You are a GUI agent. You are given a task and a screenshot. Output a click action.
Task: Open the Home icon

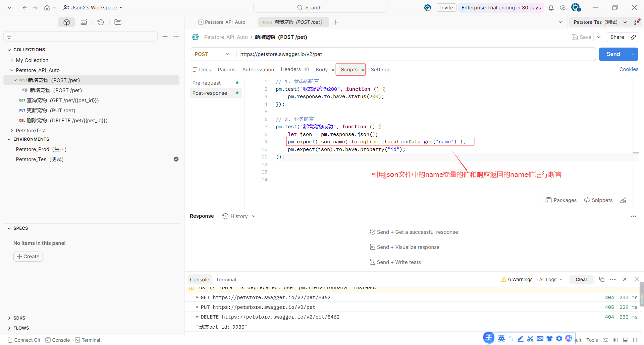47,8
